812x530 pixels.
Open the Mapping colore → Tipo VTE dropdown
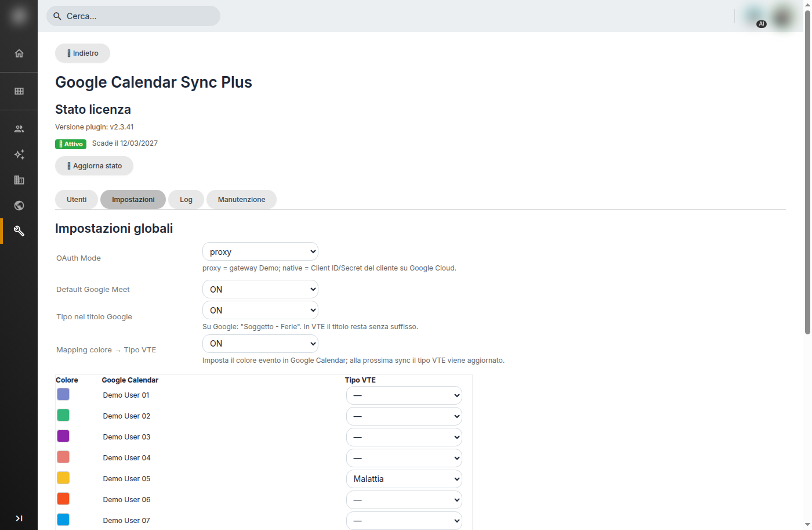(260, 343)
